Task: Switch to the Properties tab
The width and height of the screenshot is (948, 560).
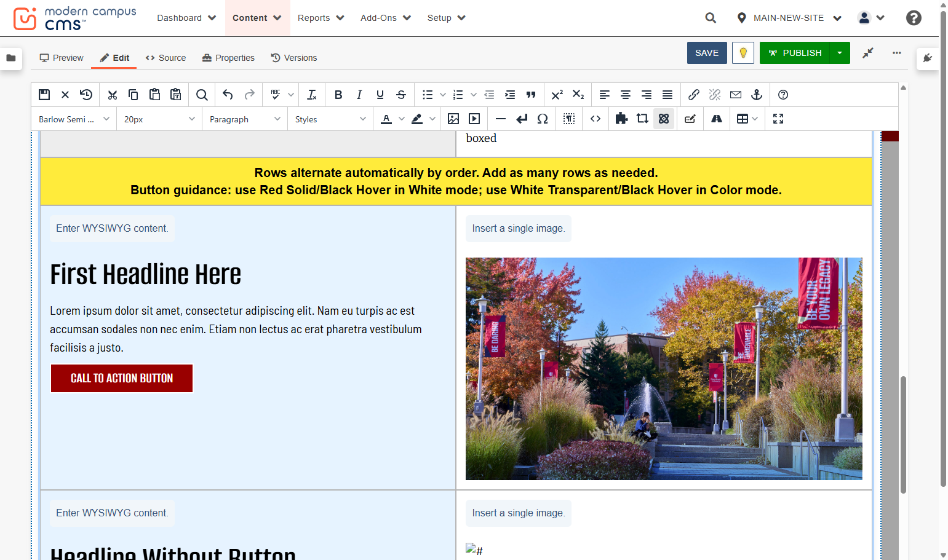Action: 228,58
